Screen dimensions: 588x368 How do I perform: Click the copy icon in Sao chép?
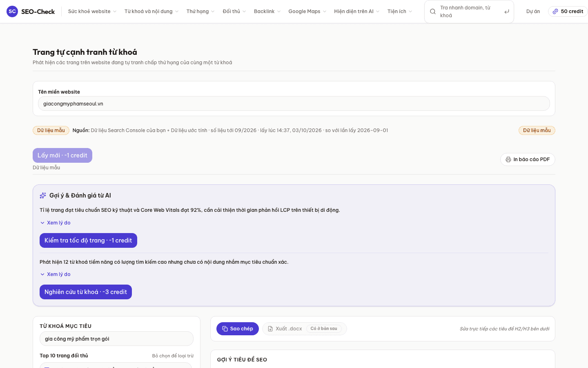tap(225, 329)
